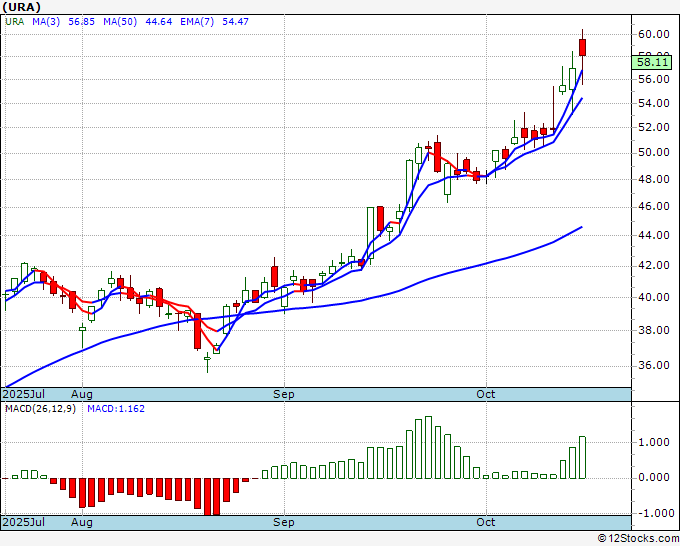Viewport: 680px width, 546px height.
Task: Click the MACD(26,12,9) indicator label
Action: 40,409
